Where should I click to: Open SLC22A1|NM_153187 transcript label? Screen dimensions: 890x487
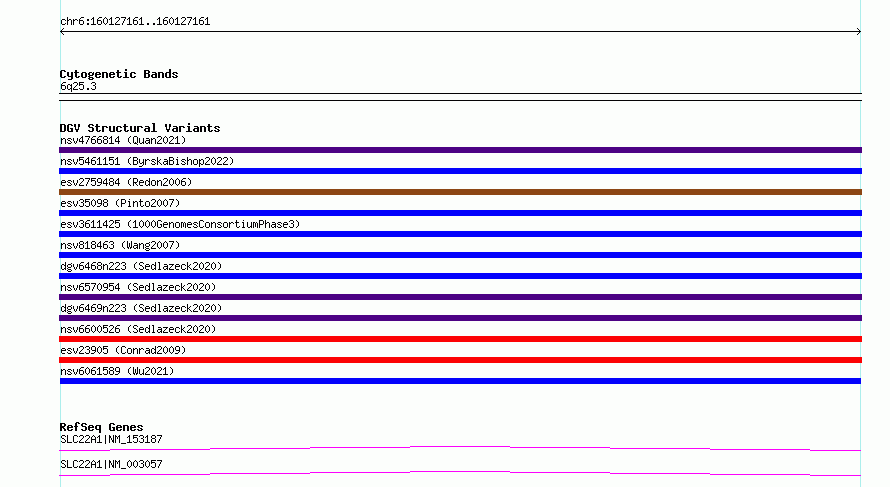(111, 439)
